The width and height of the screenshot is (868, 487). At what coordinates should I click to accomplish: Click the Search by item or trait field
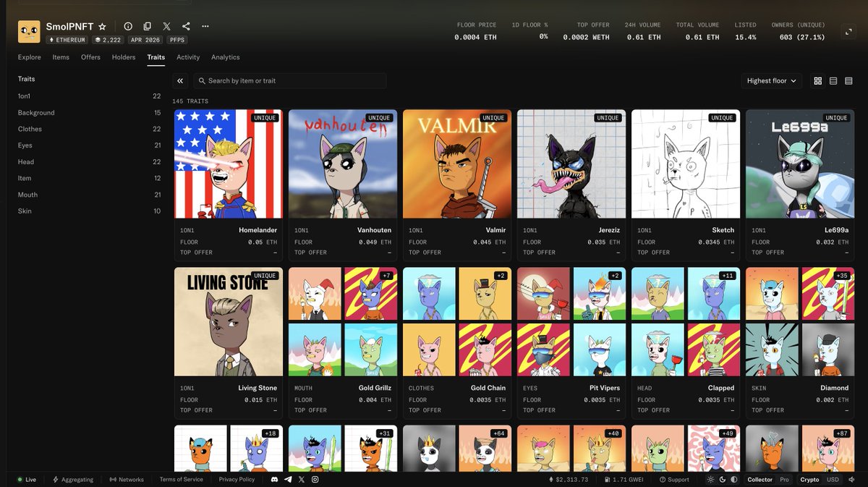tap(289, 81)
